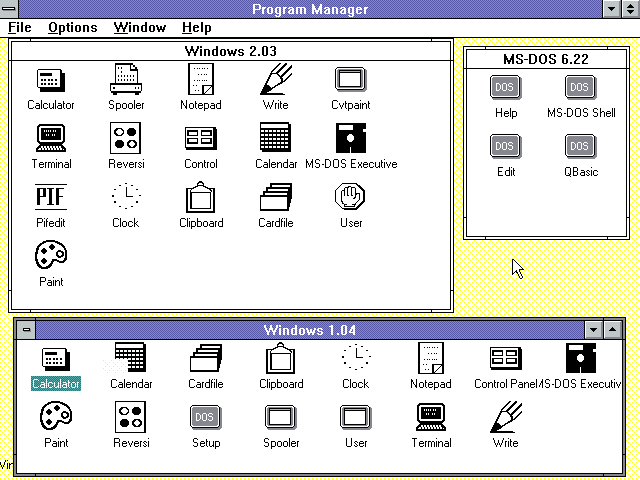The height and width of the screenshot is (480, 640).
Task: Open the Help menu
Action: point(196,27)
